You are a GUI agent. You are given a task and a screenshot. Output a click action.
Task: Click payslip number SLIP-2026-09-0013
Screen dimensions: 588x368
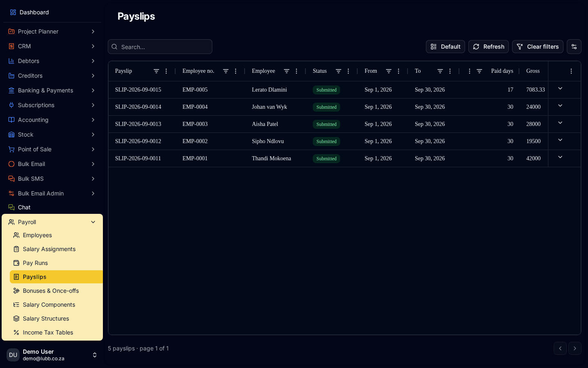[138, 124]
